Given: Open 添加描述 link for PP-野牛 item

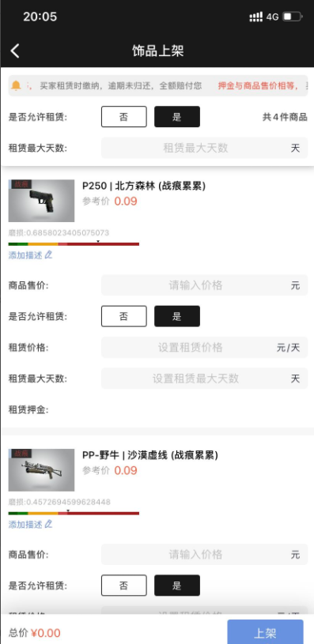Looking at the screenshot, I should [25, 525].
